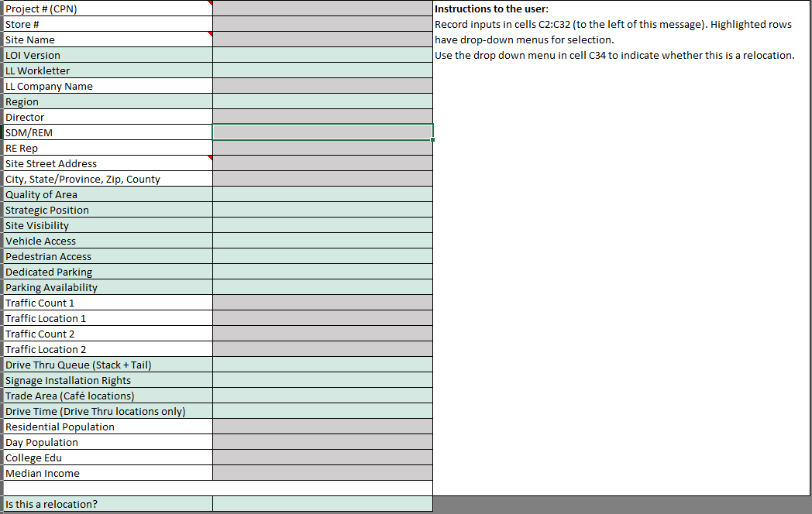Select the Site Visibility value cell

[x=322, y=225]
